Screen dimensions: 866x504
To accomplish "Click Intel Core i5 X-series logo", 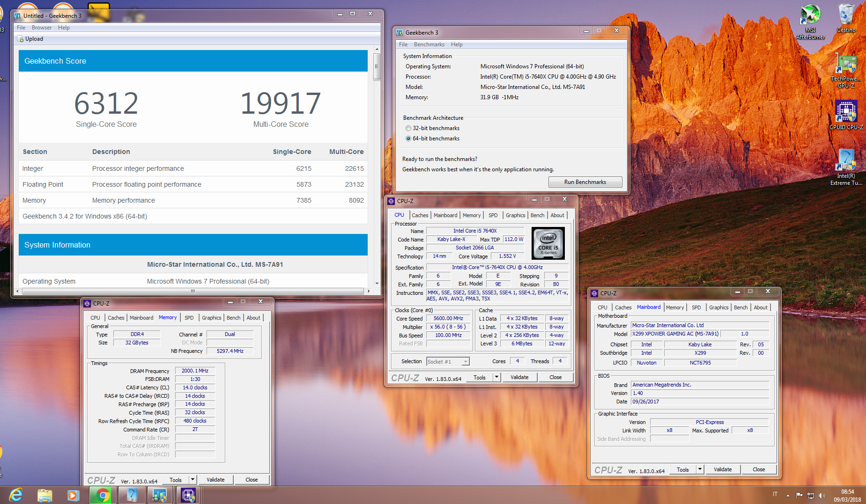I will tap(548, 243).
